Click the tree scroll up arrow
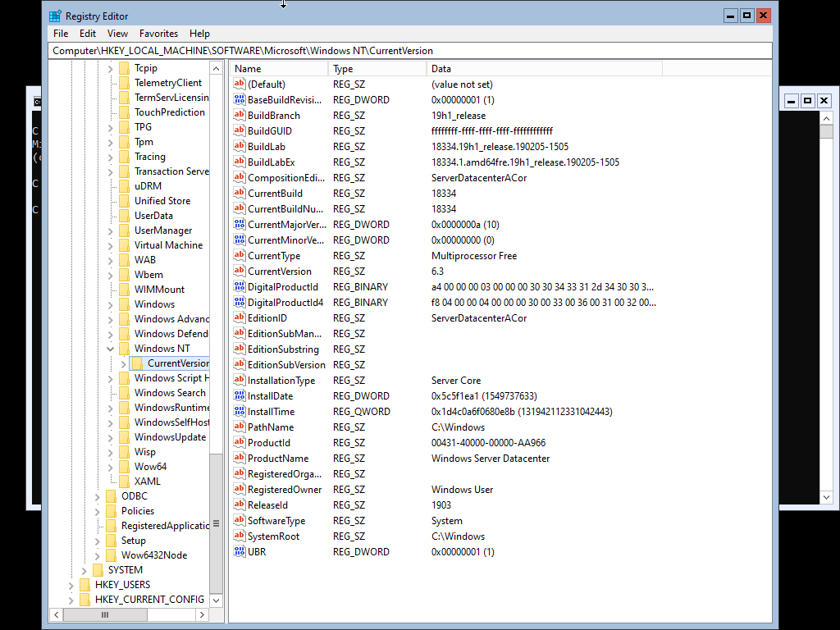Screen dimensions: 840x630 216,69
